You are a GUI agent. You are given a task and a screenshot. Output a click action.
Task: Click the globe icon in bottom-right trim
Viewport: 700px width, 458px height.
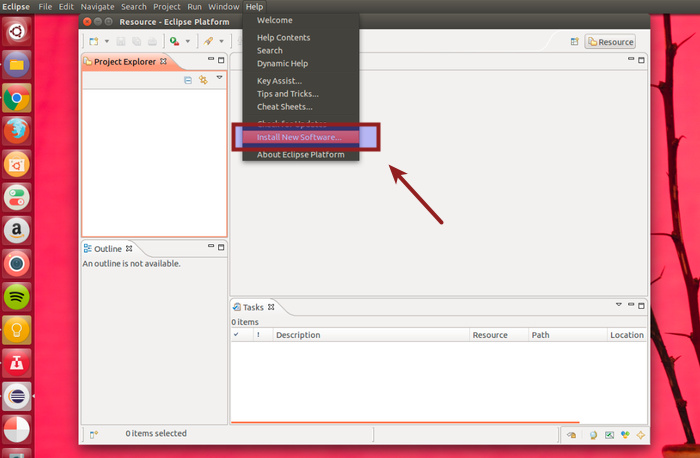tap(593, 435)
